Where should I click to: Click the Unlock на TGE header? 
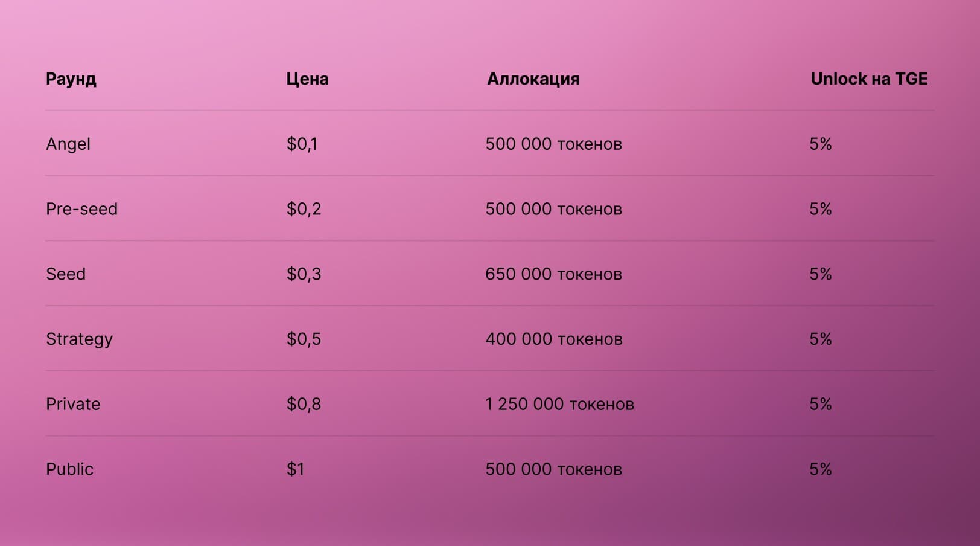(x=869, y=79)
